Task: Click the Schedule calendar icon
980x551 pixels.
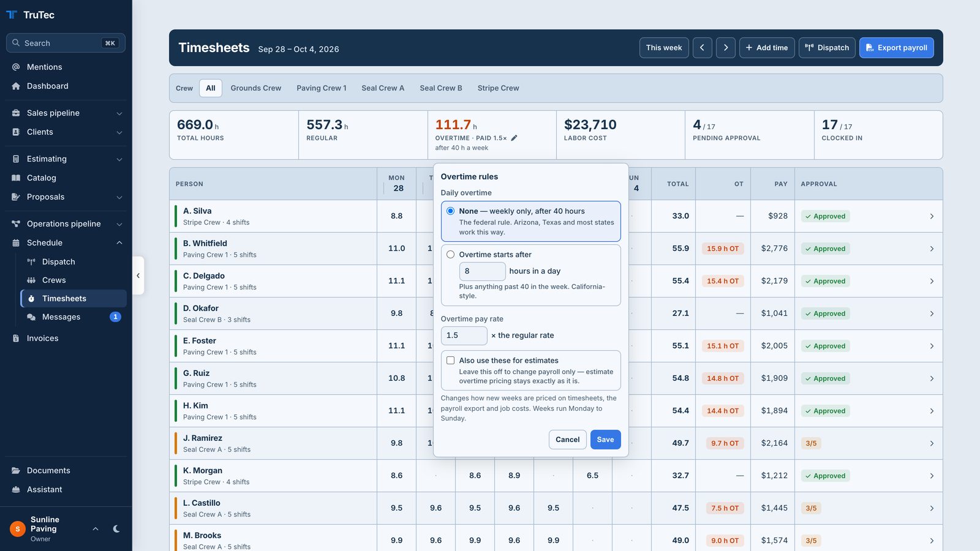Action: coord(16,242)
